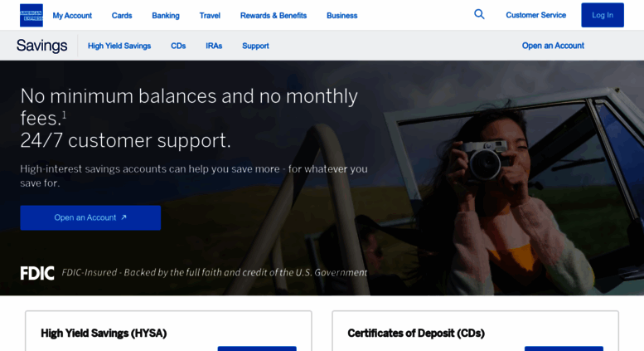Screen dimensions: 644x351
Task: Click Open an Account in subnav
Action: point(553,46)
